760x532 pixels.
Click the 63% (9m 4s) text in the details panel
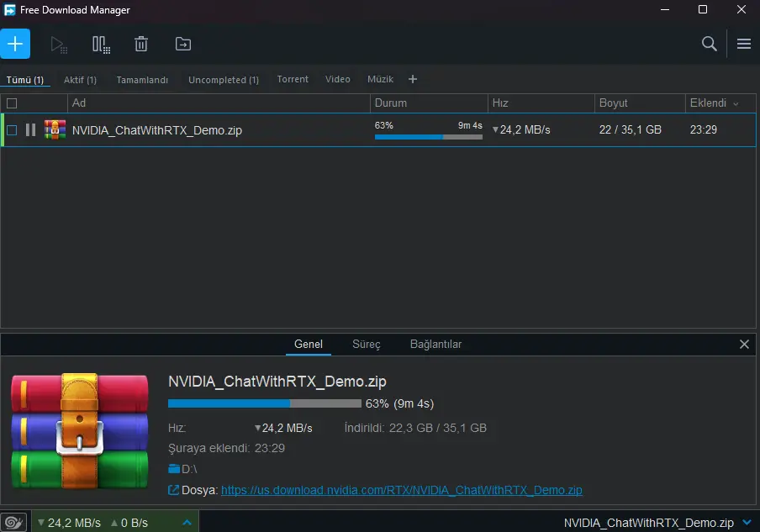coord(399,403)
